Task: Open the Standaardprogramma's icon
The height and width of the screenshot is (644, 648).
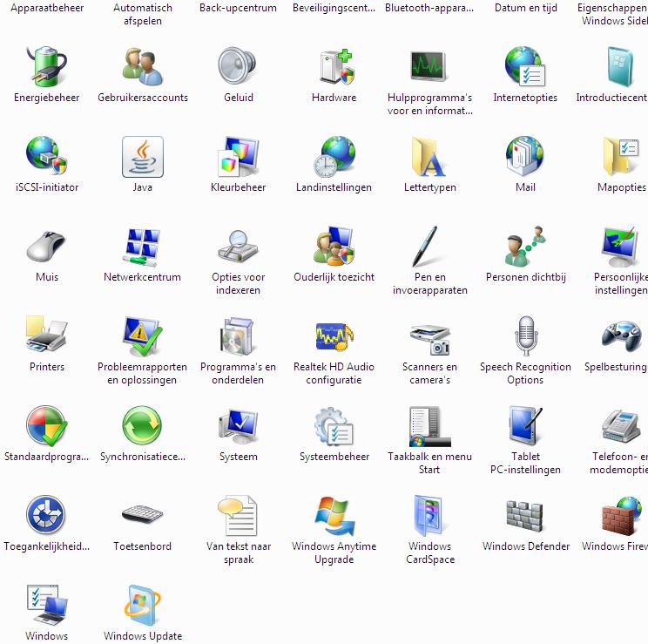Action: [47, 425]
